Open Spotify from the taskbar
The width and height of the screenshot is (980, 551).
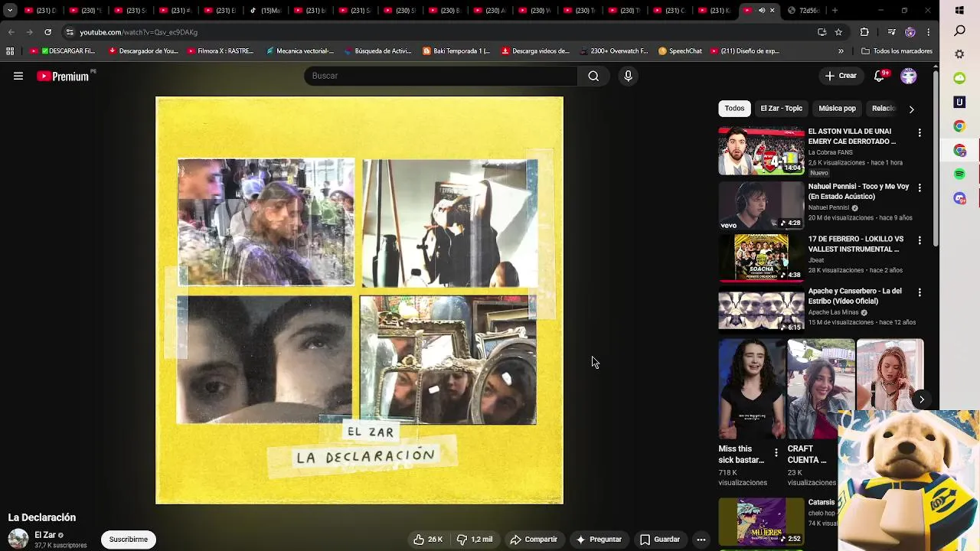(x=960, y=174)
